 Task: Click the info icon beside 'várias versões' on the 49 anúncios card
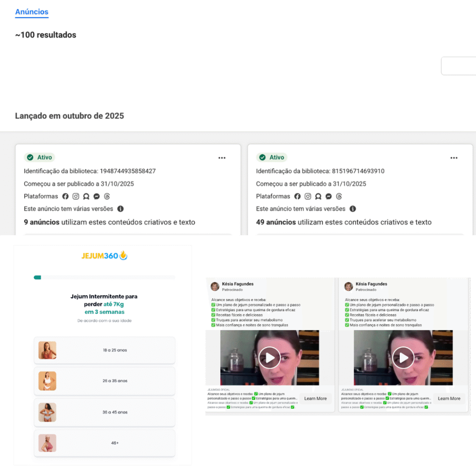[x=353, y=209]
